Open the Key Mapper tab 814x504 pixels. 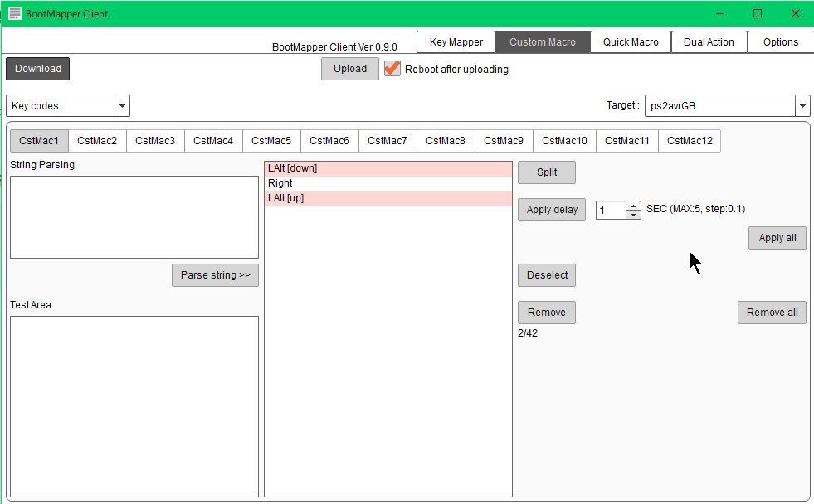click(456, 42)
